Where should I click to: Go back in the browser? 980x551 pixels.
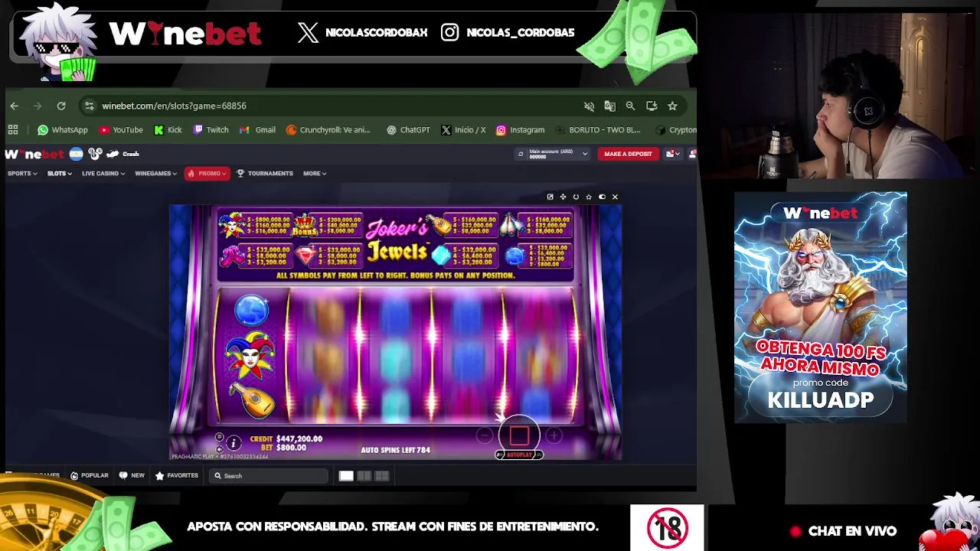click(15, 106)
